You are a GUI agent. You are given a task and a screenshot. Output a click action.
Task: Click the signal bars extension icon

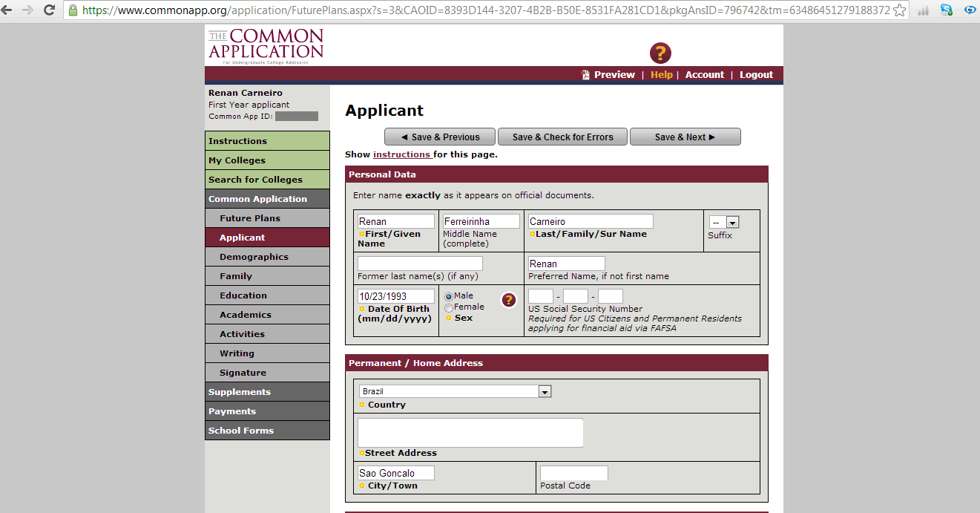(x=924, y=10)
